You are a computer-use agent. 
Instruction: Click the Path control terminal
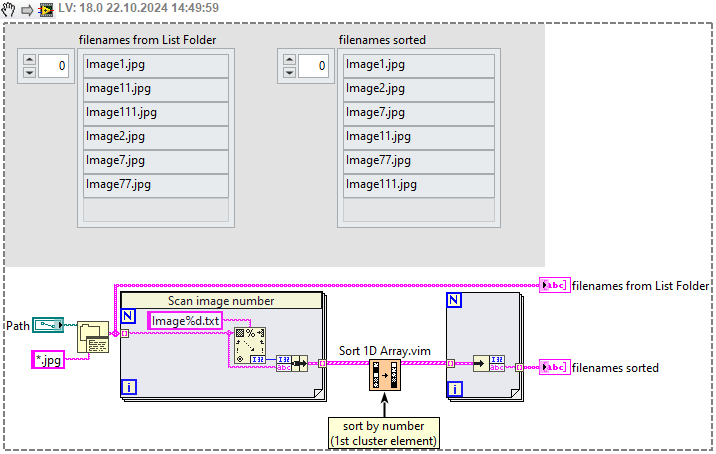point(48,325)
